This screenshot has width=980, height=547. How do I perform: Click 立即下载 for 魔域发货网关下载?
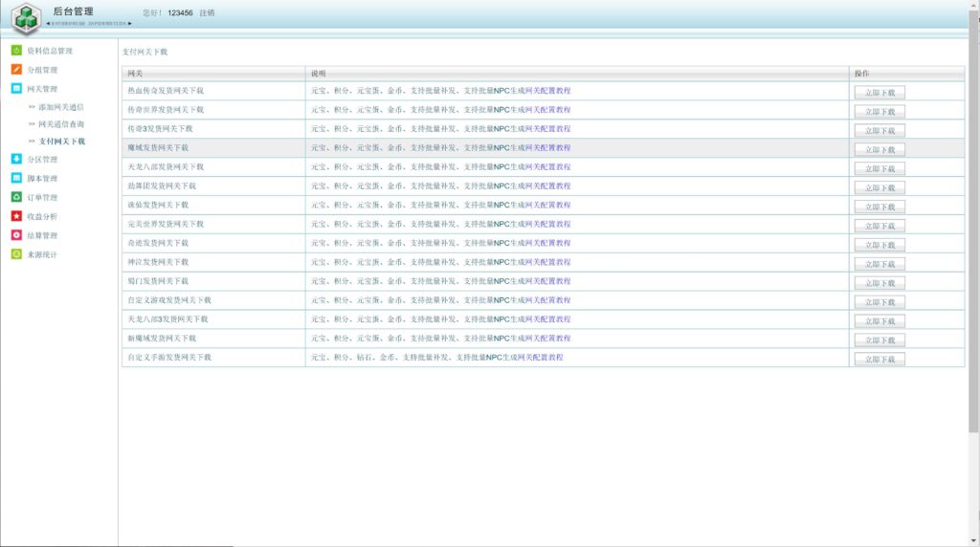(880, 149)
